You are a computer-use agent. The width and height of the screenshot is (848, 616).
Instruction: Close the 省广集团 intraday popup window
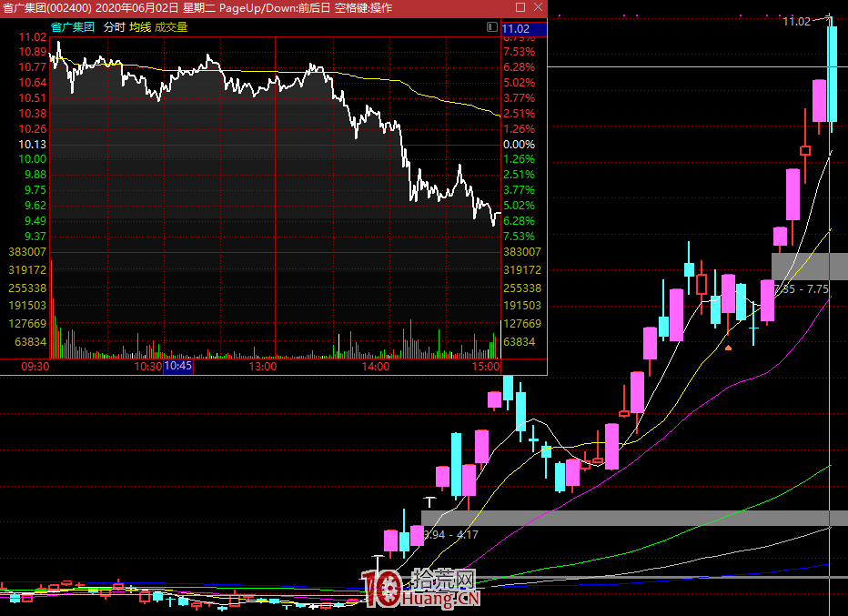(536, 8)
